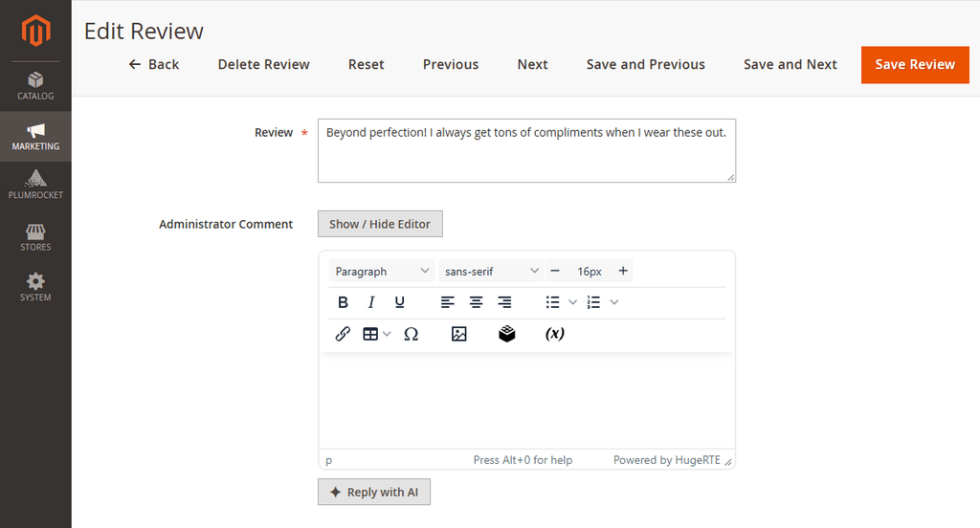Align text left
This screenshot has height=528, width=980.
pyautogui.click(x=448, y=302)
